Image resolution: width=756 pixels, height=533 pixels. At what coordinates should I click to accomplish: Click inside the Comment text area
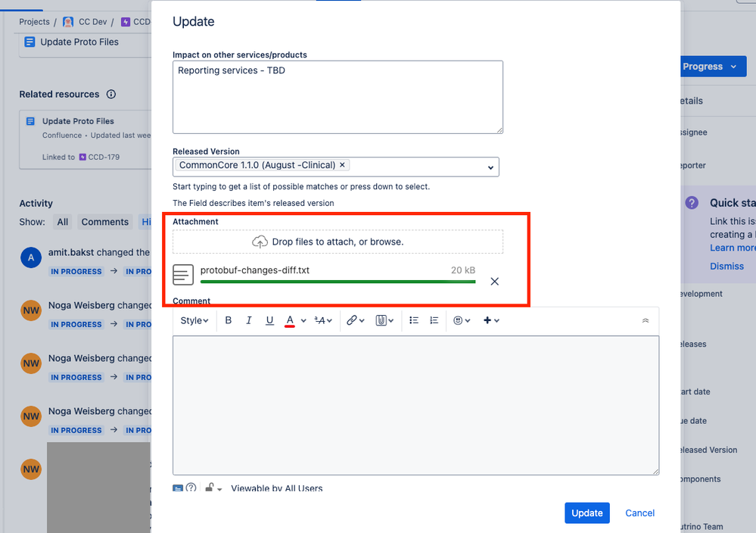click(416, 405)
